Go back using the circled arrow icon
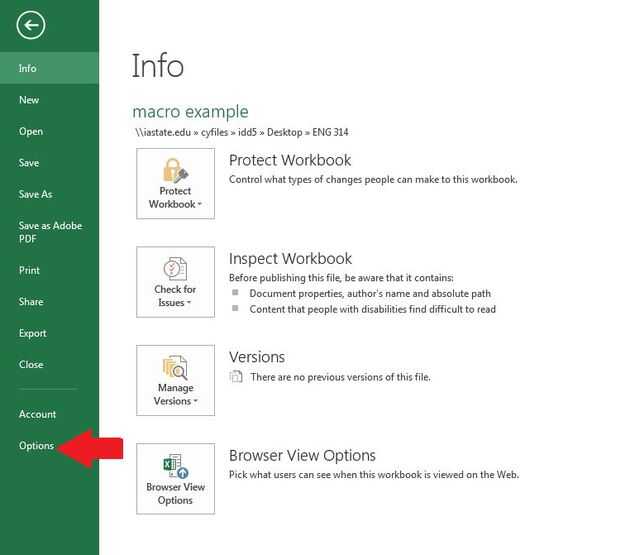Viewport: 620px width, 555px height. tap(31, 25)
